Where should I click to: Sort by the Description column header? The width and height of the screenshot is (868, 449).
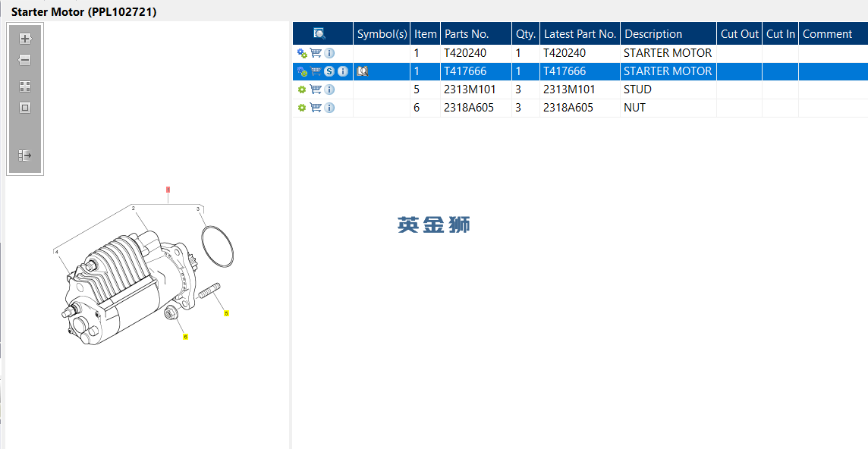(x=668, y=34)
